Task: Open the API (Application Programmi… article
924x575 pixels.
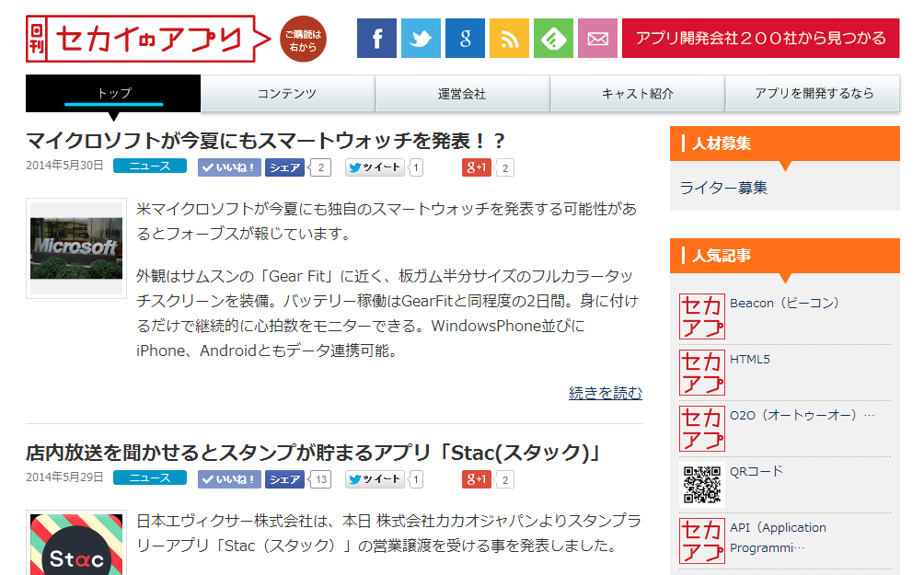Action: (778, 537)
